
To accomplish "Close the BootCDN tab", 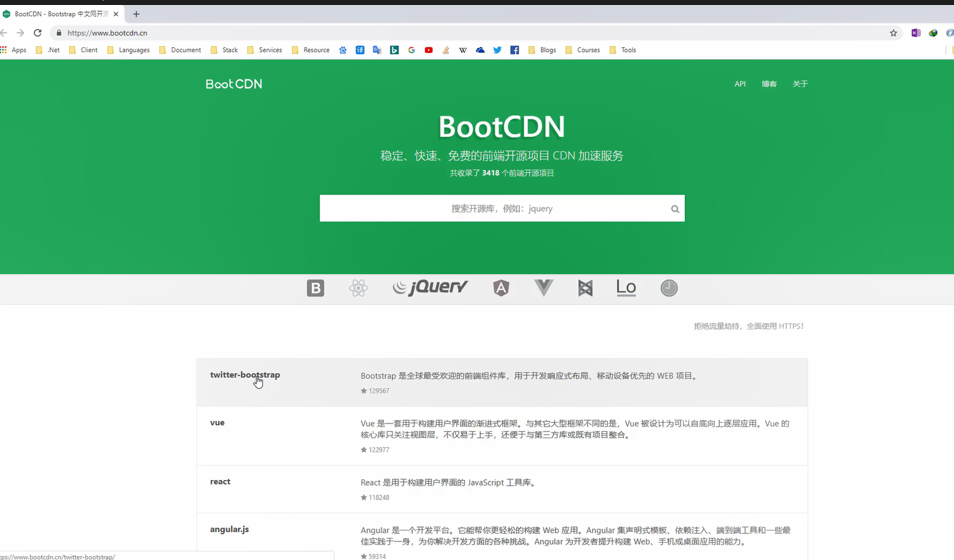I will (x=116, y=14).
